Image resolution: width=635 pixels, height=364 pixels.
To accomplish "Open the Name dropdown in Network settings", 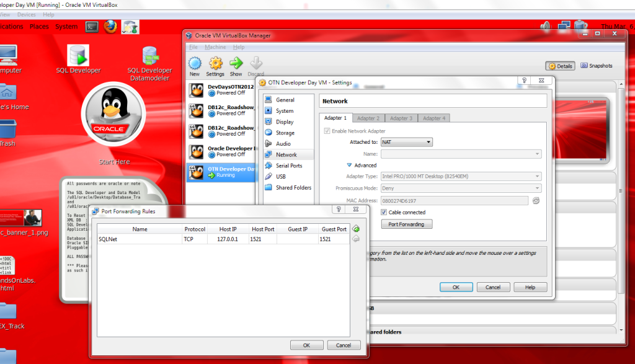I will point(461,154).
